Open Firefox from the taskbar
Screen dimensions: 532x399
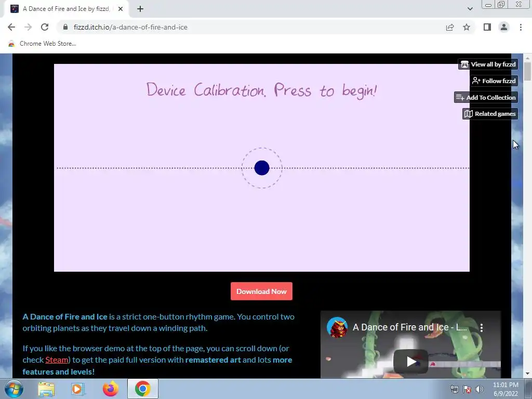110,389
